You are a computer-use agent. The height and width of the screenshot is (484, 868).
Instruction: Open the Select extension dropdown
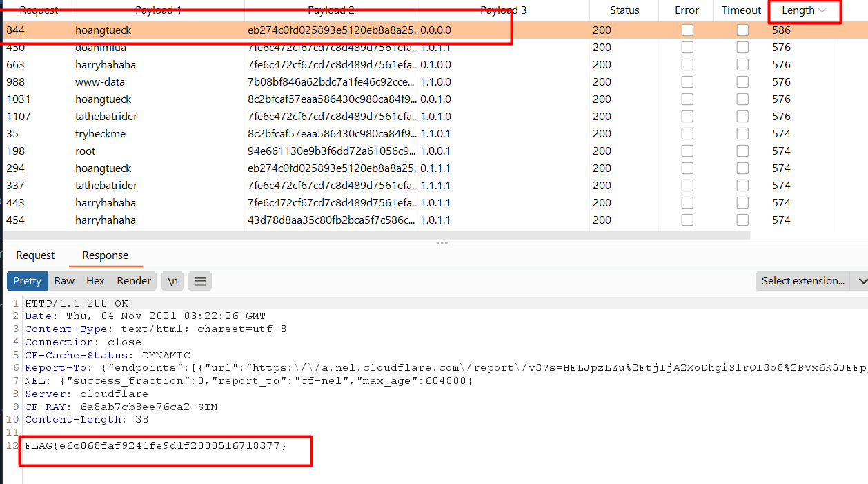coord(811,281)
